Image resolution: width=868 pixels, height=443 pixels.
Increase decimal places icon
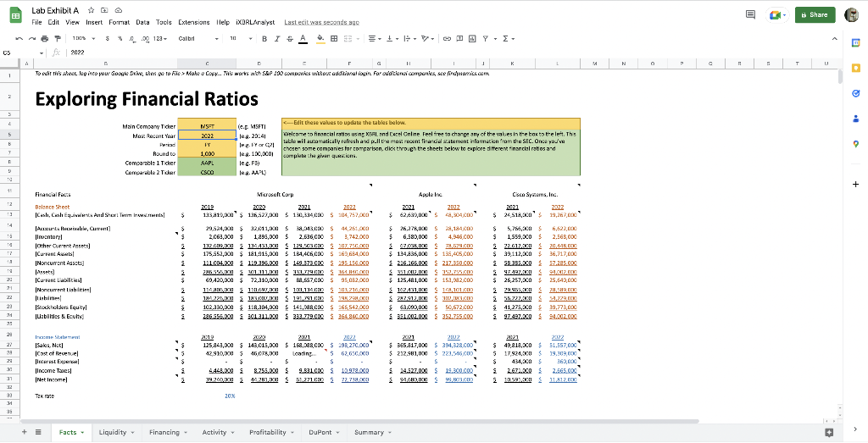pos(146,39)
